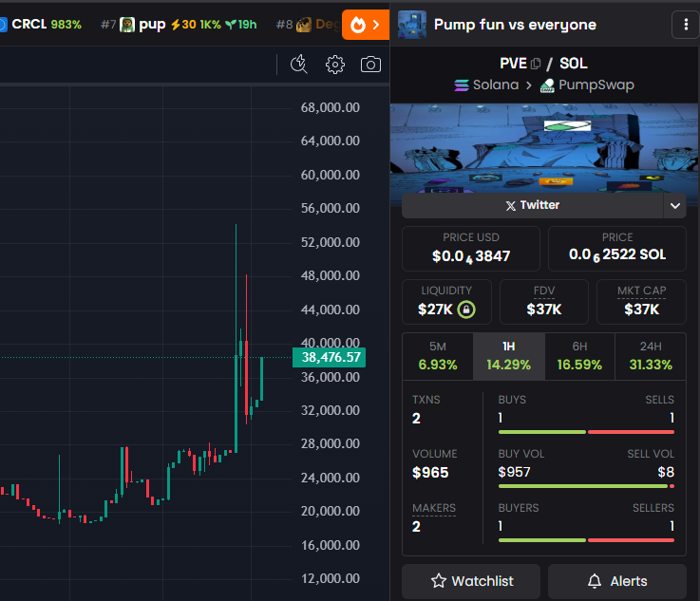Viewport: 700px width, 601px height.
Task: Click the PRICE 0.0₆2522 SOL box
Action: [617, 249]
